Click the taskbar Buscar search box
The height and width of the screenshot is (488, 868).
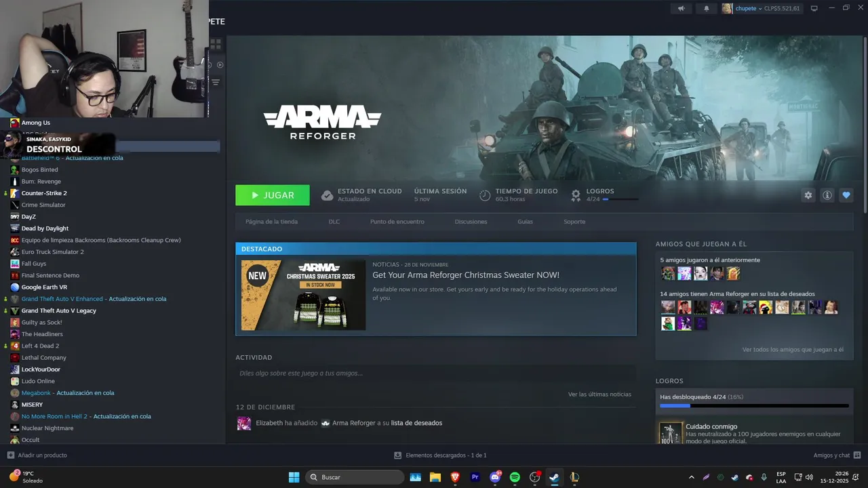[355, 477]
